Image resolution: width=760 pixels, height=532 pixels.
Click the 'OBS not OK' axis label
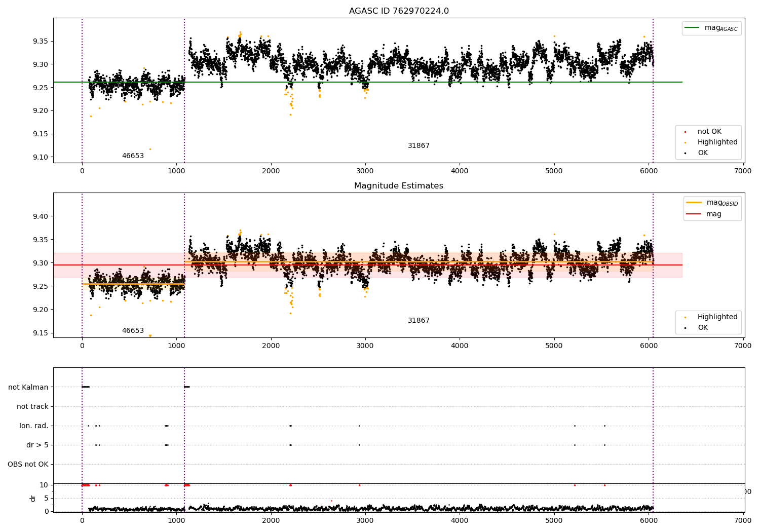(28, 464)
